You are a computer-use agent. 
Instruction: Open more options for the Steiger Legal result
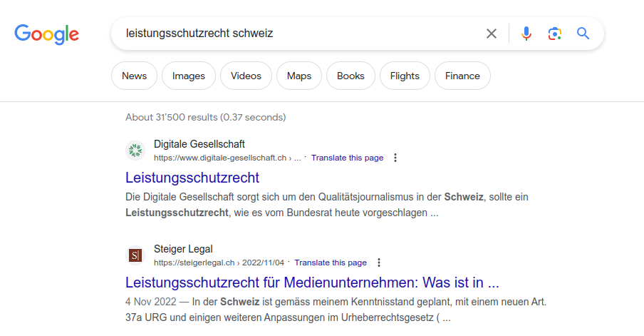[x=379, y=263]
